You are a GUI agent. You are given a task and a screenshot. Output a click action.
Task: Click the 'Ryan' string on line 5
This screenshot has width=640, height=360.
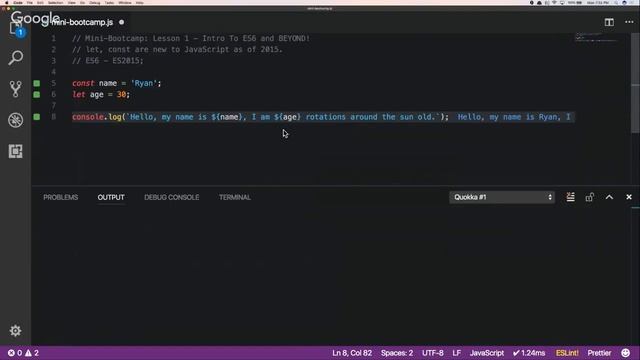coord(144,83)
